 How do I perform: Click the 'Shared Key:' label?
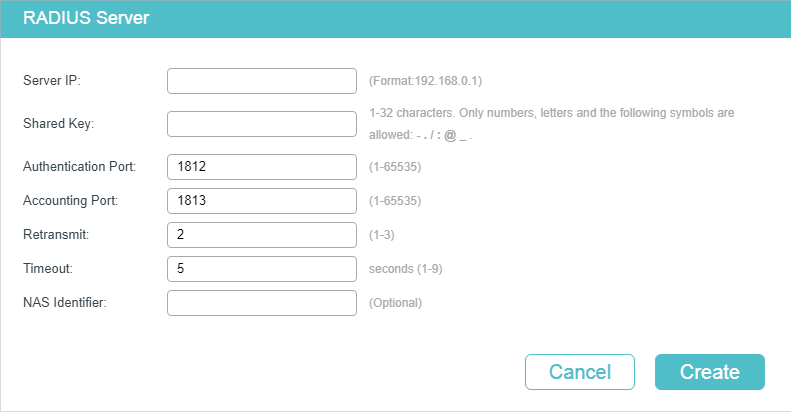59,124
